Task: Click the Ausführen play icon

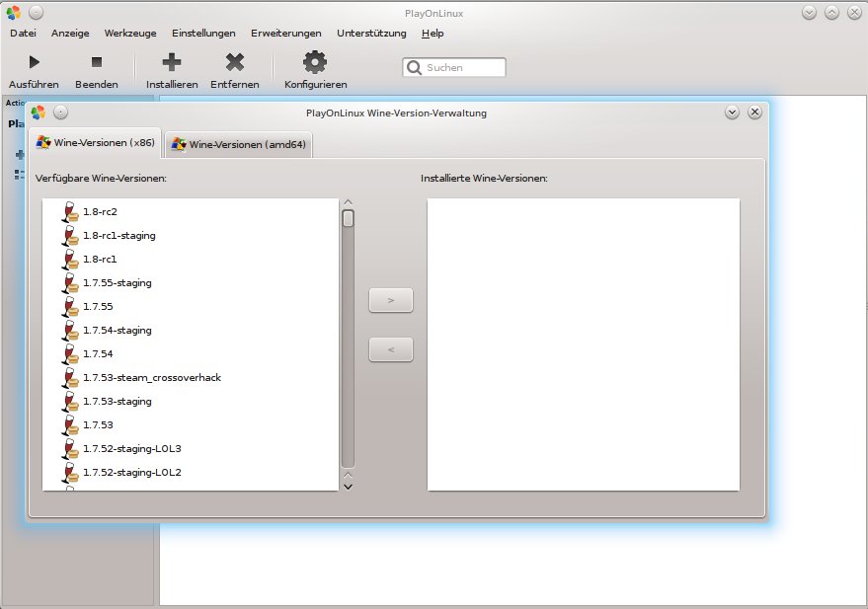Action: coord(35,62)
